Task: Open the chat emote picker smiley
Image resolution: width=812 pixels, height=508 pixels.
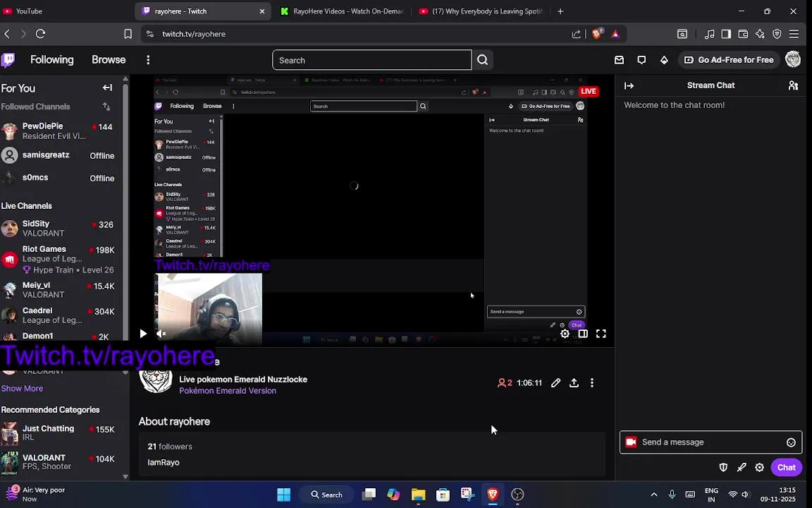Action: pyautogui.click(x=791, y=442)
